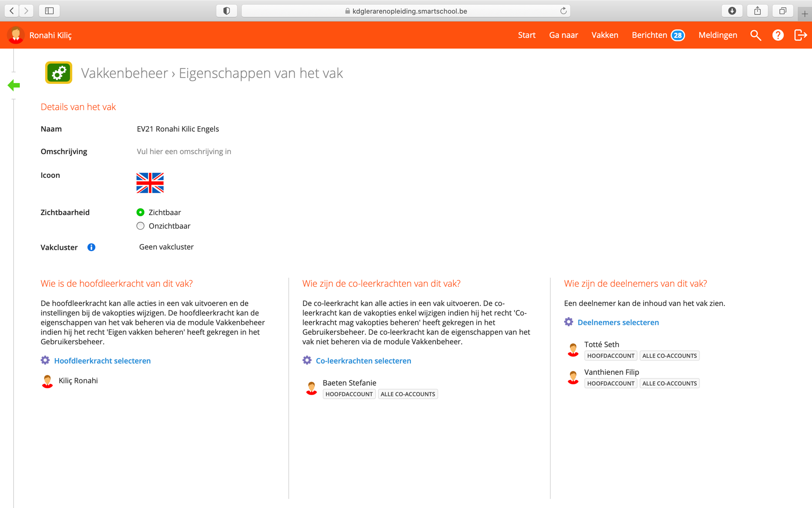This screenshot has height=508, width=812.
Task: Click the Deelnemers selecteren link
Action: click(x=618, y=322)
